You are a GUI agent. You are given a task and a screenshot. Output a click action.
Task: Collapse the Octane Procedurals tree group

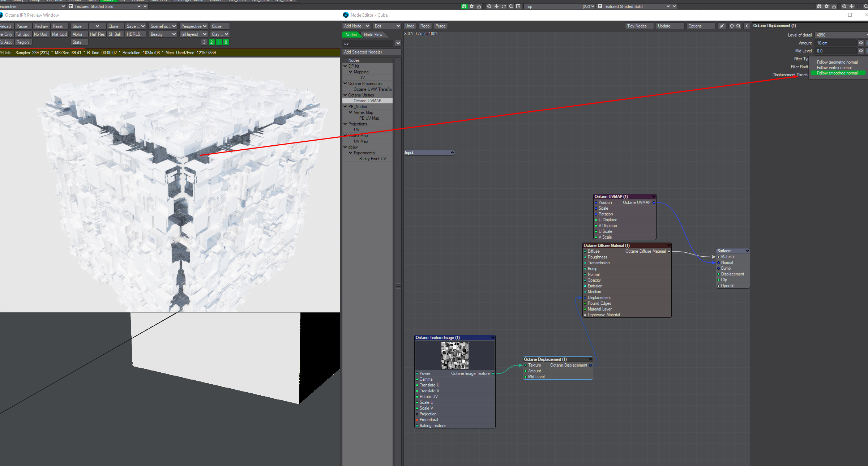[345, 84]
